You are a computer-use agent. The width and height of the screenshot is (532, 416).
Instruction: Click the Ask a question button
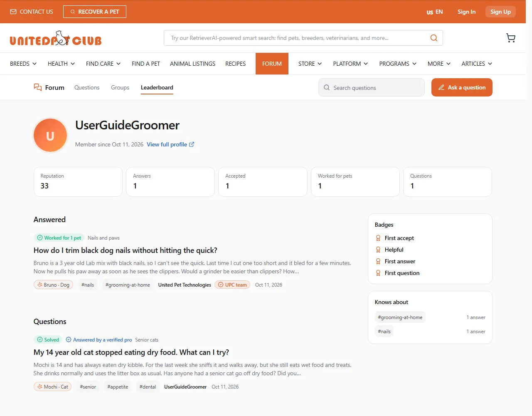coord(462,87)
